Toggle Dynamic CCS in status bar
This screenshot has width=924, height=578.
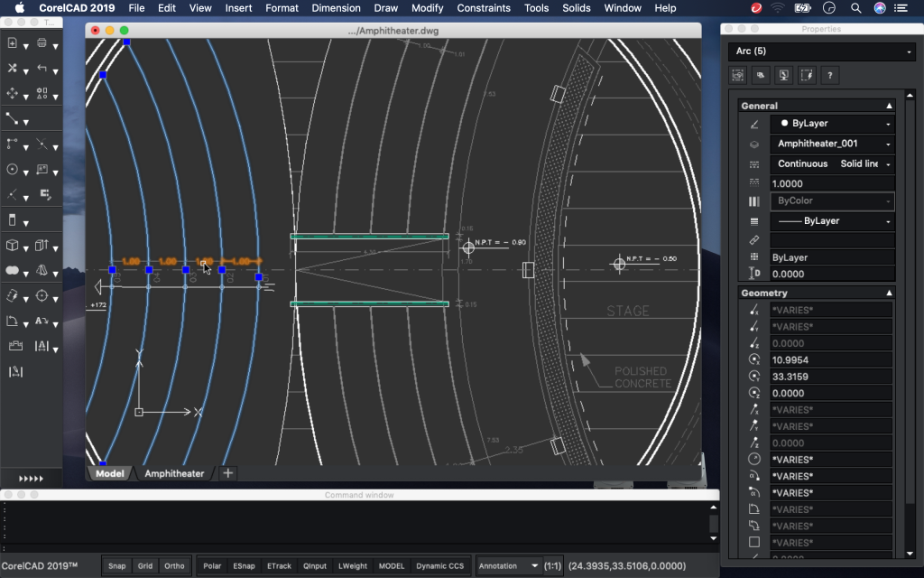point(439,565)
